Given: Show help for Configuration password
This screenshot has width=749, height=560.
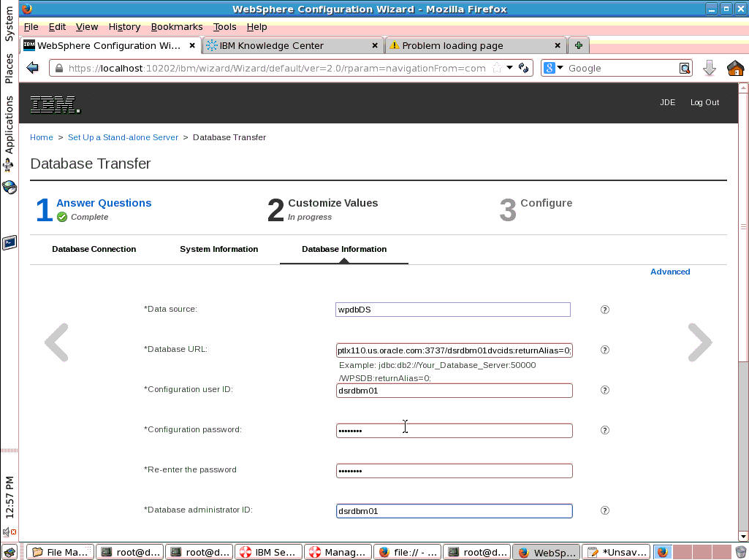Looking at the screenshot, I should tap(604, 430).
